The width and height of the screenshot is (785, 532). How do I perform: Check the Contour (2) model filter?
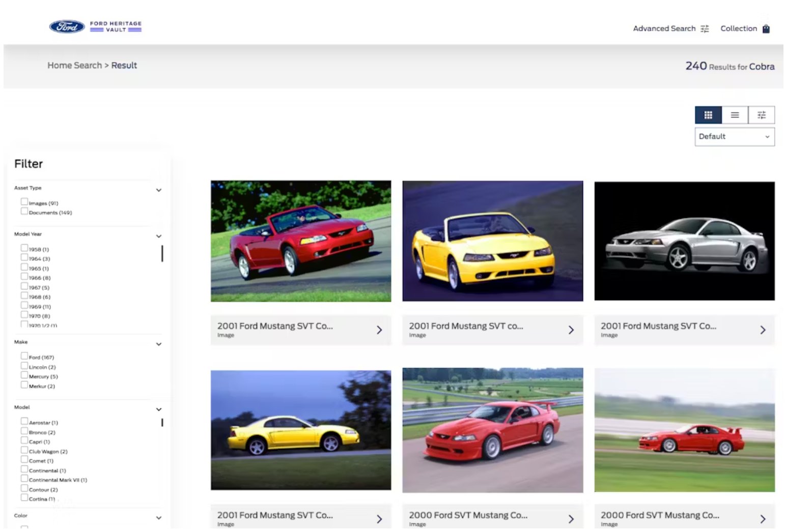click(24, 488)
